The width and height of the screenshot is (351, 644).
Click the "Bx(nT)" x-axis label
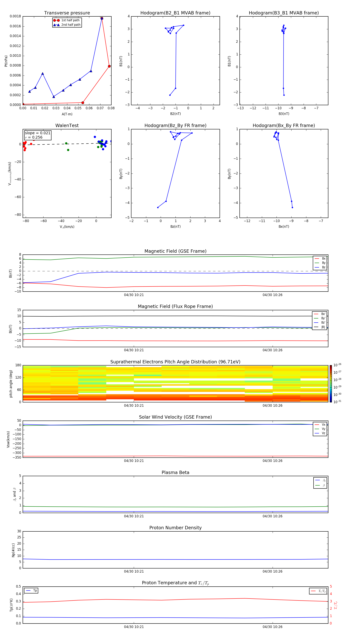284,227
